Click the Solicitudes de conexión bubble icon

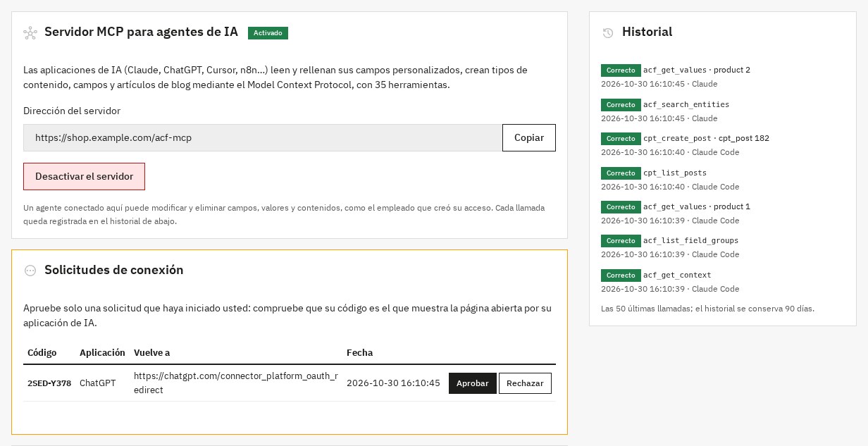pyautogui.click(x=30, y=271)
